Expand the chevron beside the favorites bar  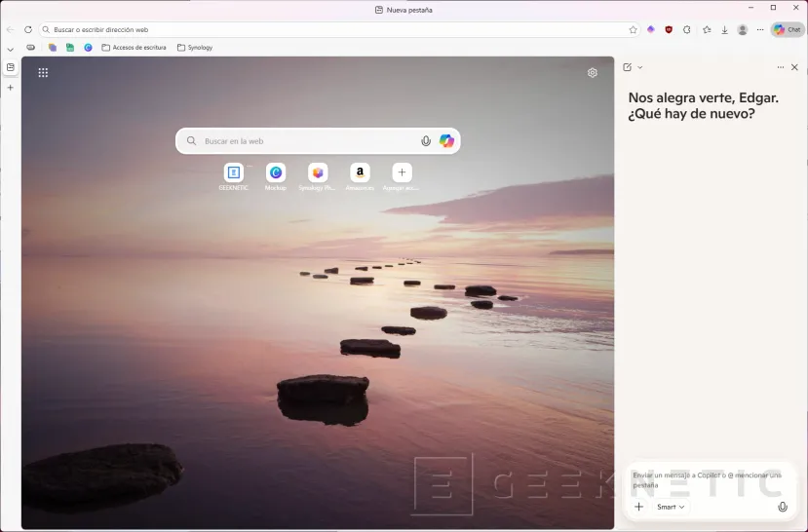point(11,50)
